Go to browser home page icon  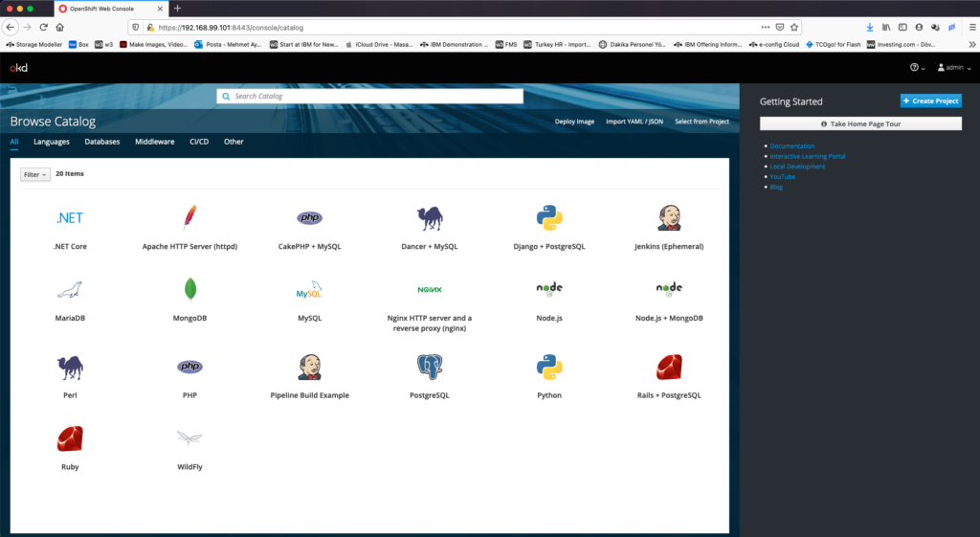click(60, 27)
